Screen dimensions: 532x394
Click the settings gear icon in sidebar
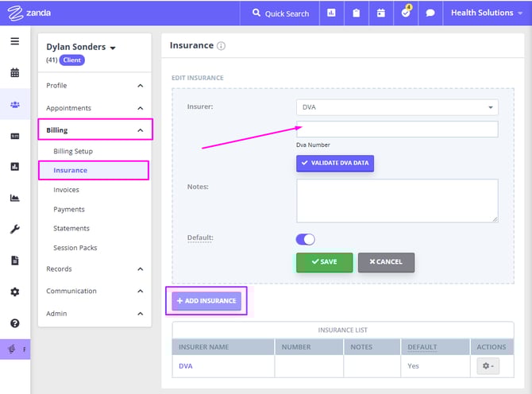pos(14,292)
